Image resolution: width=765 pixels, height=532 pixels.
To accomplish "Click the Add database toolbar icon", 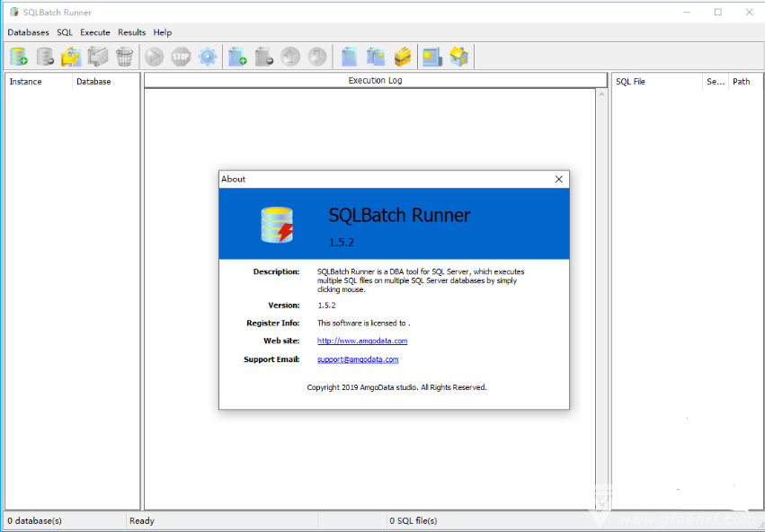I will coord(19,57).
